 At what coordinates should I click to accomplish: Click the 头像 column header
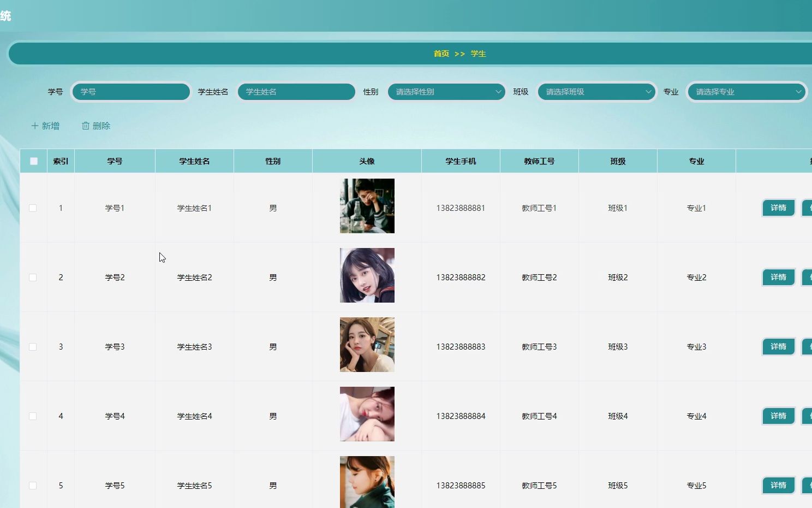click(x=367, y=161)
